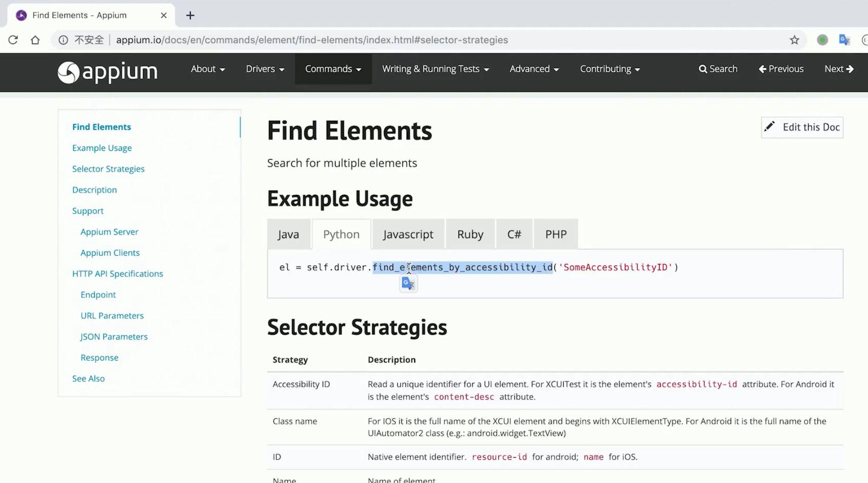Viewport: 868px width, 483px height.
Task: Jump to JSON Parameters in sidebar
Action: [114, 337]
